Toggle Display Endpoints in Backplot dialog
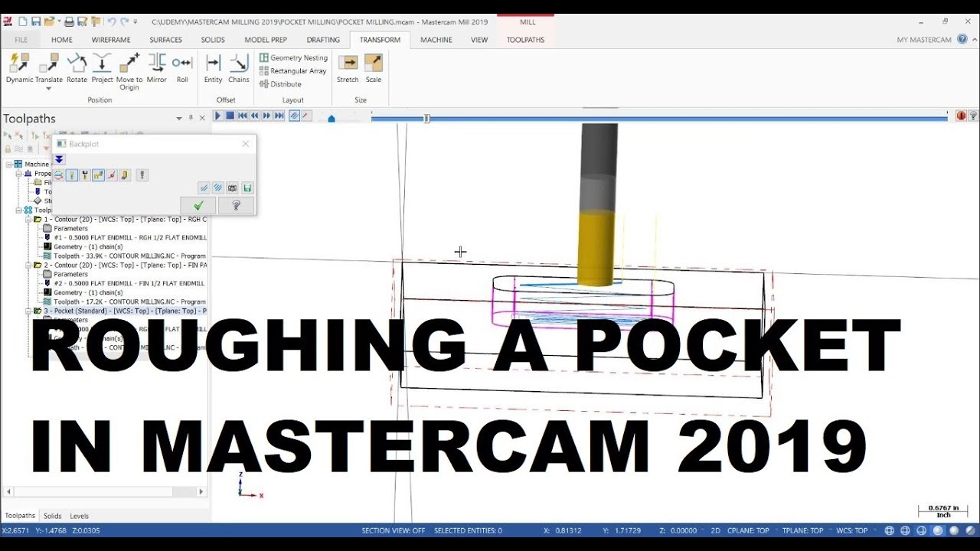Image resolution: width=980 pixels, height=551 pixels. pos(112,175)
